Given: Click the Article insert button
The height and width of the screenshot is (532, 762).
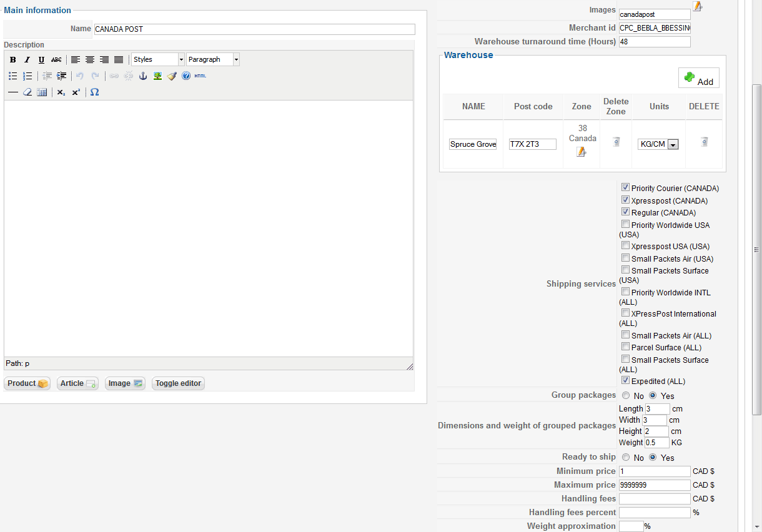Looking at the screenshot, I should [77, 383].
